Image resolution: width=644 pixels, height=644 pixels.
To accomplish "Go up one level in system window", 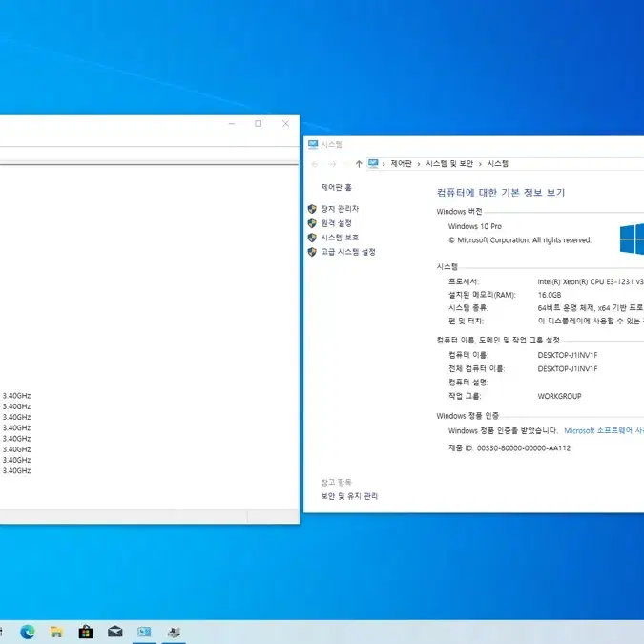I will (x=359, y=164).
